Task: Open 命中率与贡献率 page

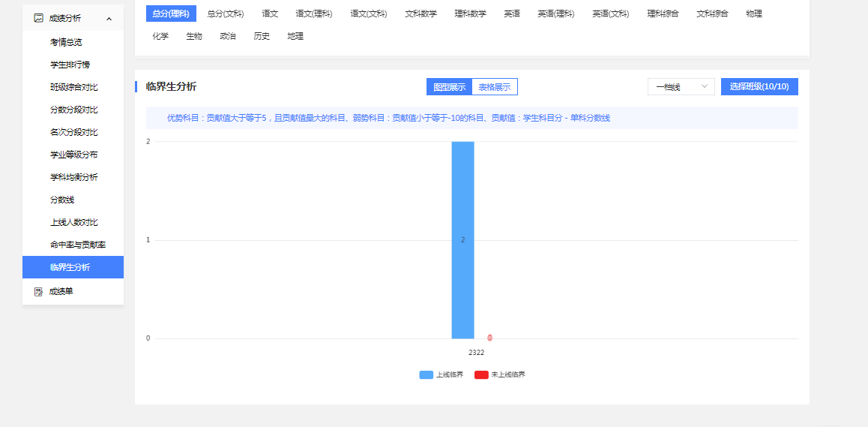Action: pos(77,245)
